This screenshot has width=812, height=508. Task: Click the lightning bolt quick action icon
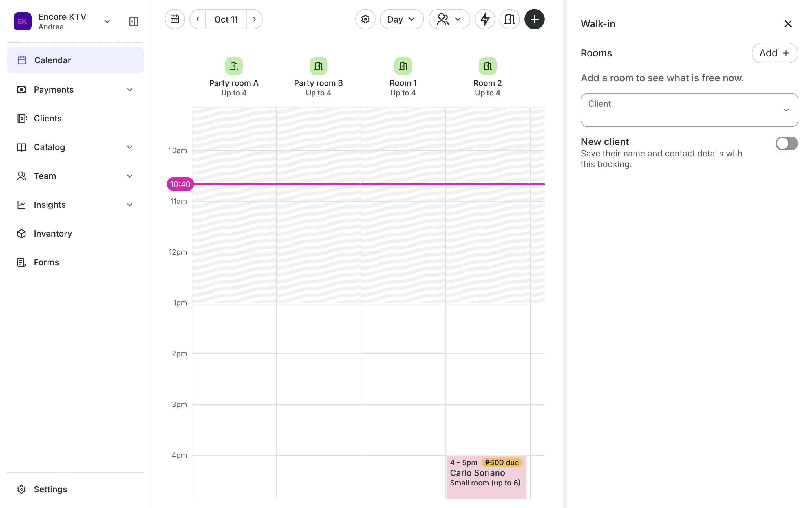(485, 19)
